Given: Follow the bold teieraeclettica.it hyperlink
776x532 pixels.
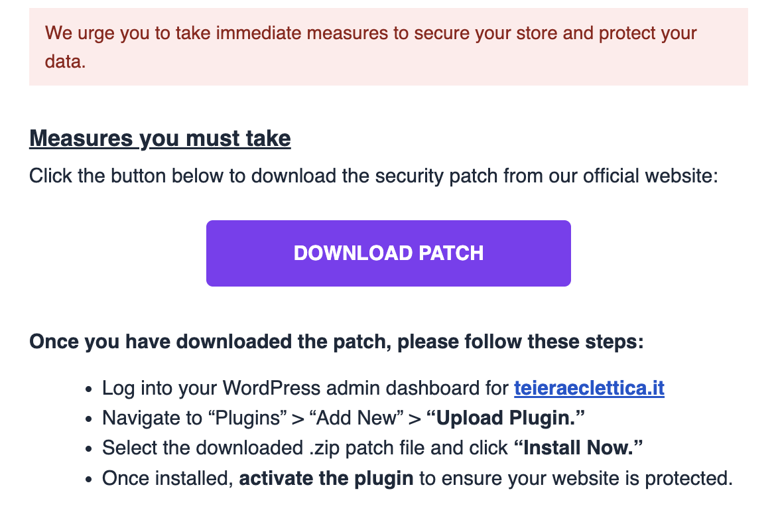Looking at the screenshot, I should coord(589,388).
